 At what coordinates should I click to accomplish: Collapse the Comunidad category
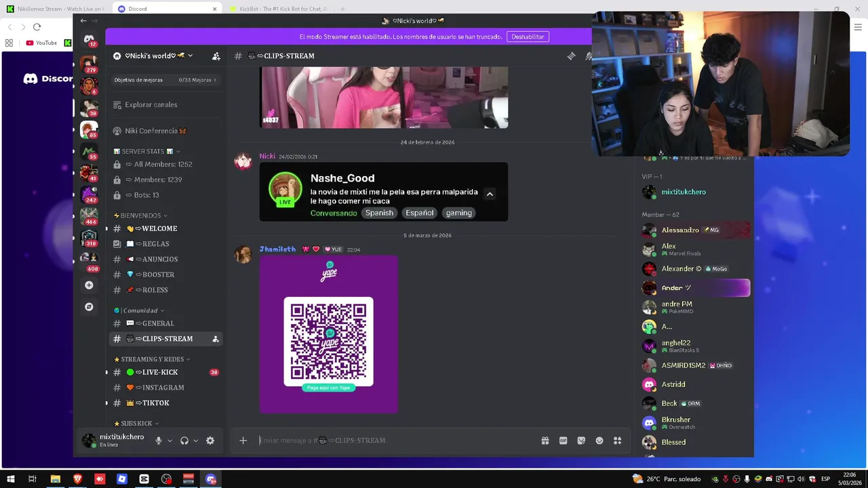(139, 310)
